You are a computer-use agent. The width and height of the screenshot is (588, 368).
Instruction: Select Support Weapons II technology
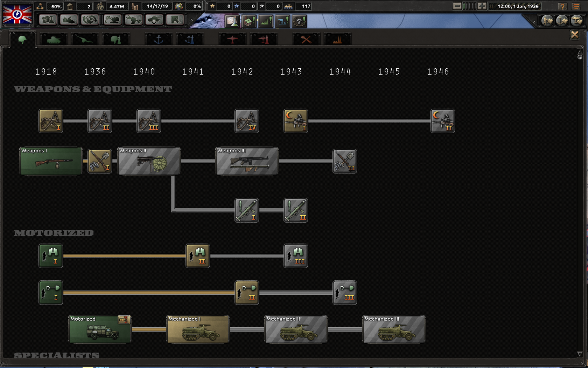tap(100, 121)
